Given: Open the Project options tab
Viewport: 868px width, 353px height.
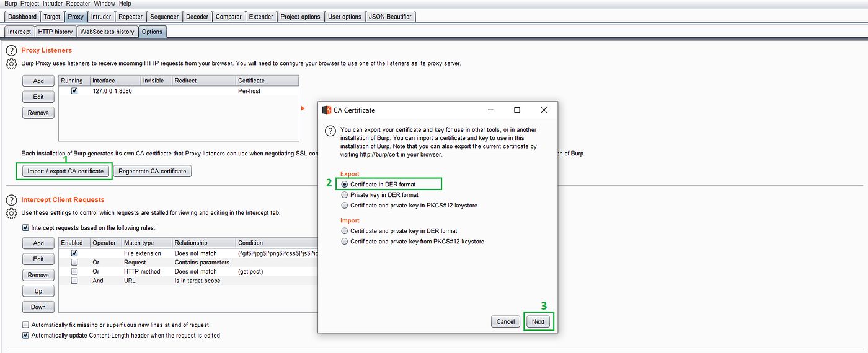Looking at the screenshot, I should point(300,17).
